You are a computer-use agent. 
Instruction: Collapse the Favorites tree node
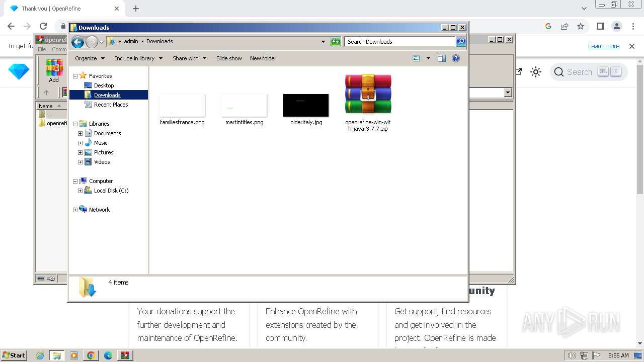coord(75,76)
